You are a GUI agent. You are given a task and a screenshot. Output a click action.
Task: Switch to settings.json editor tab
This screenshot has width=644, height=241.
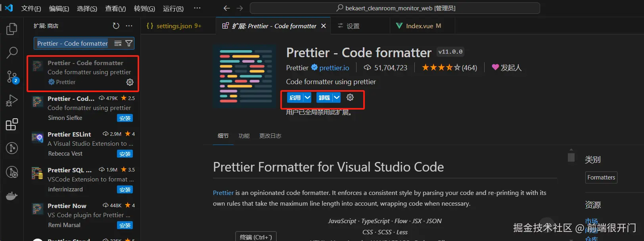coord(178,26)
